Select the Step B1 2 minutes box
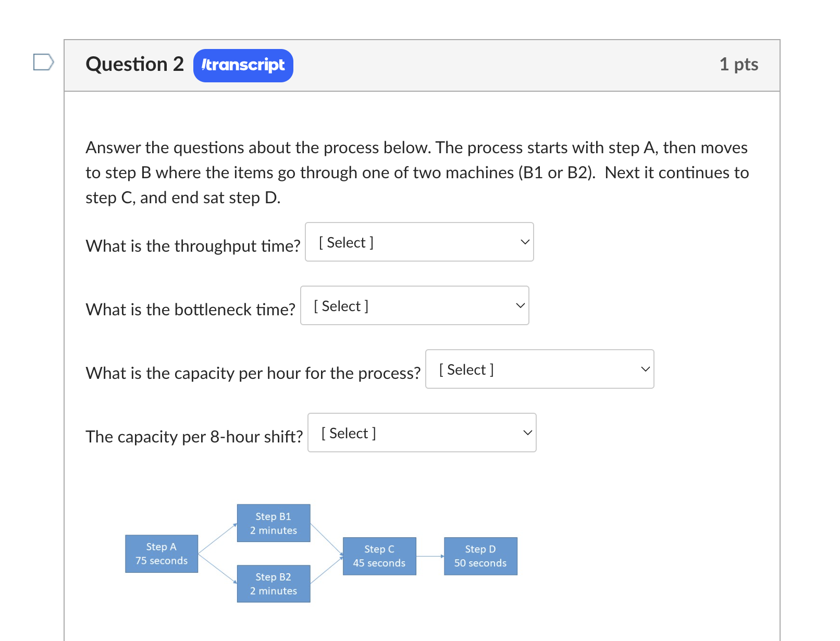Screen dimensions: 840x641 click(x=273, y=523)
